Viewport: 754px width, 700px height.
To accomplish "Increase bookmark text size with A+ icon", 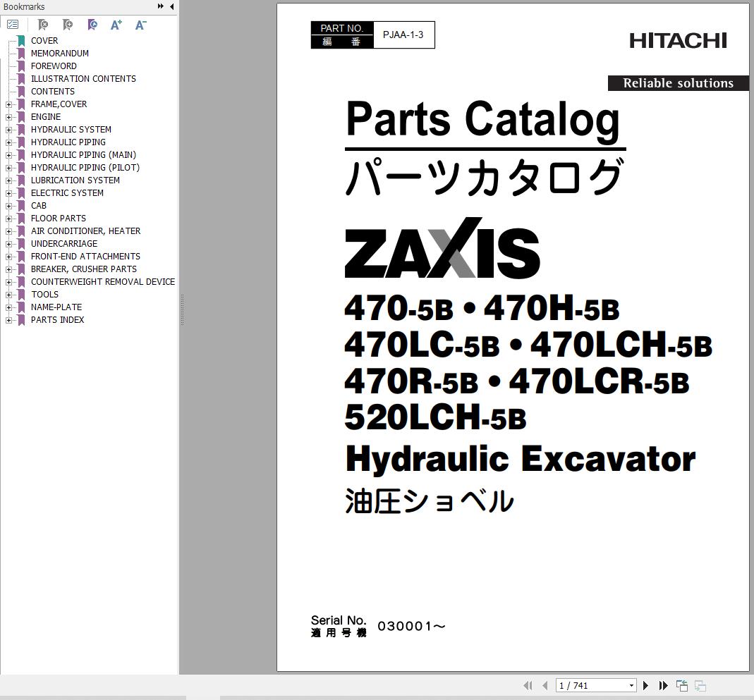I will pyautogui.click(x=116, y=25).
